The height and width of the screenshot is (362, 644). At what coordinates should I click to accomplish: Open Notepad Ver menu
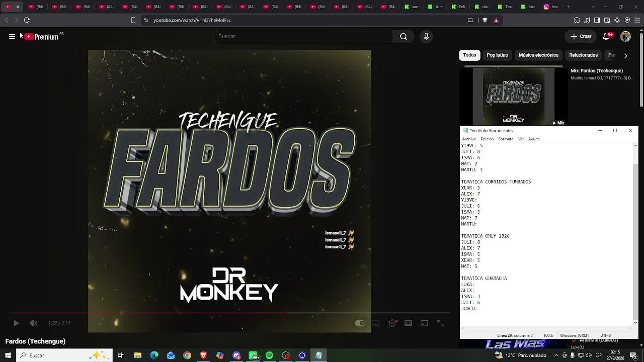(521, 139)
